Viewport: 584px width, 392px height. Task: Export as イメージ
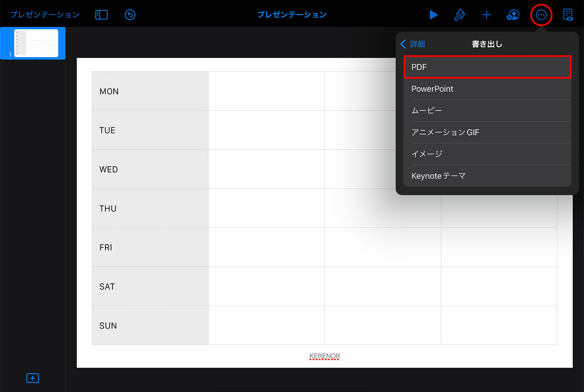pyautogui.click(x=487, y=154)
